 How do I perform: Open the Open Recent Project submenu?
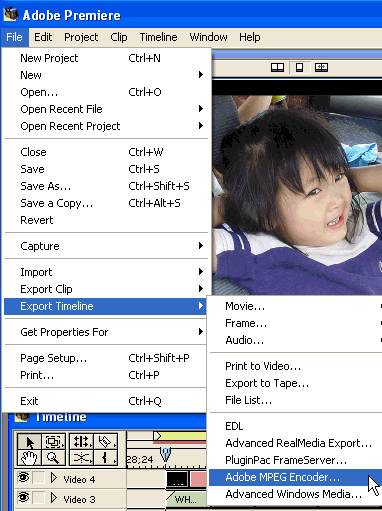click(107, 126)
